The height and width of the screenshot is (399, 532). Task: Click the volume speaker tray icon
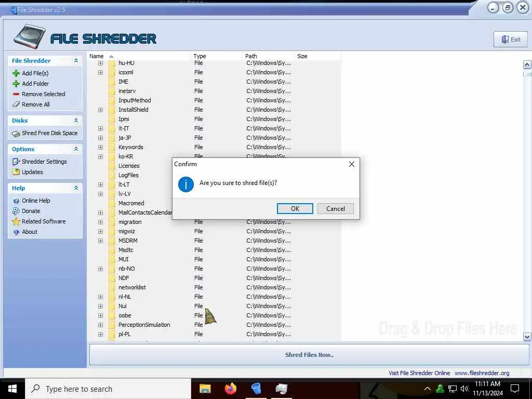point(464,389)
